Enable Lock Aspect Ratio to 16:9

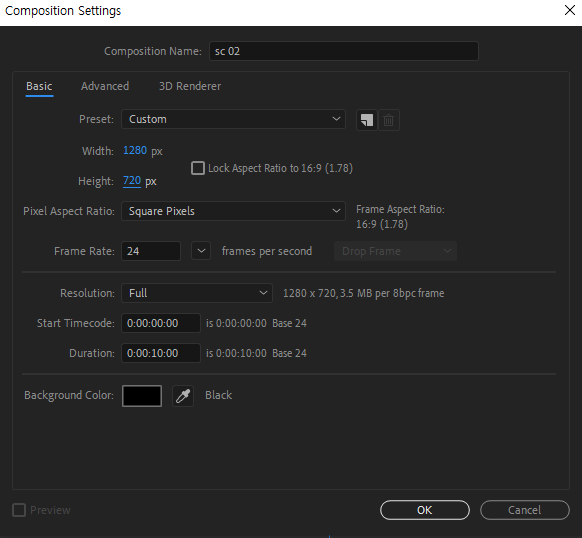pyautogui.click(x=198, y=168)
